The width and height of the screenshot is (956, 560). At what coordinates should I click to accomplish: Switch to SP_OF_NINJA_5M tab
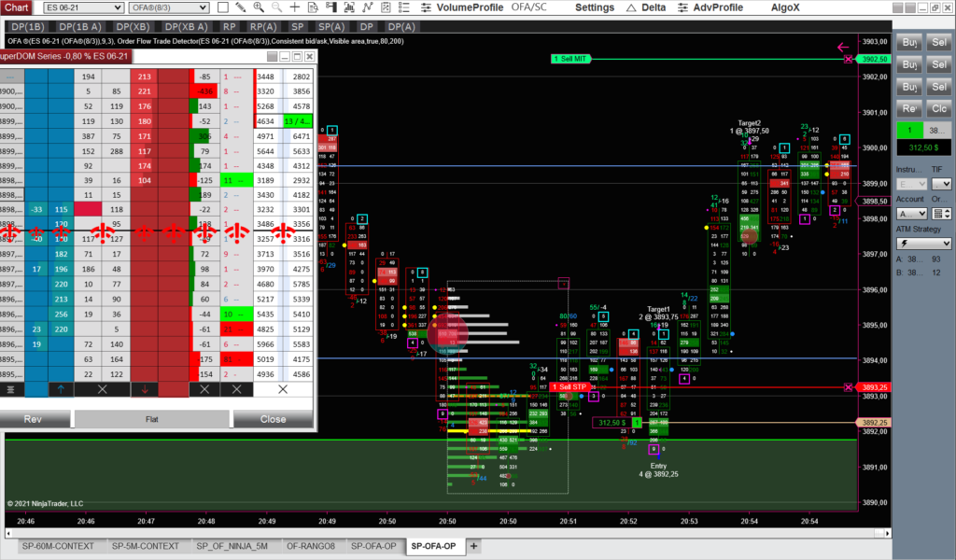coord(232,546)
